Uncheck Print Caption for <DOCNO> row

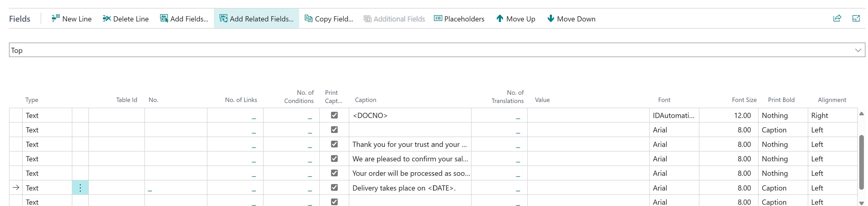[334, 115]
